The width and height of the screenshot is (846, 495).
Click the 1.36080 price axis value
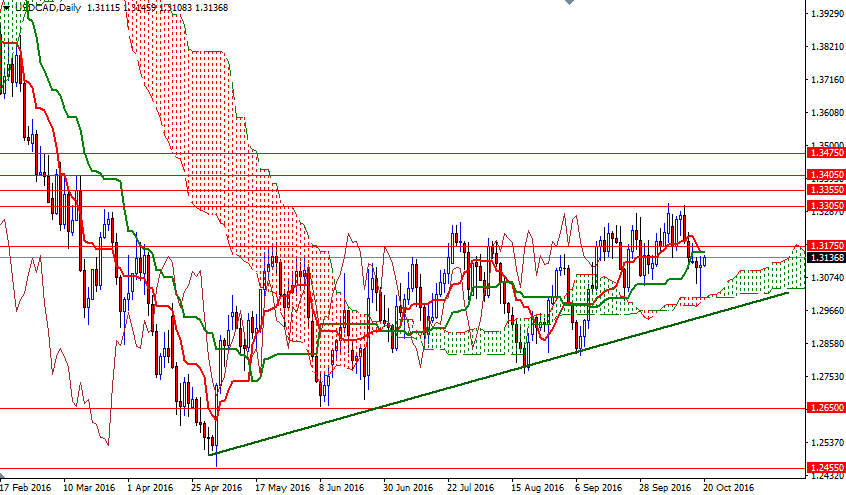(x=827, y=113)
